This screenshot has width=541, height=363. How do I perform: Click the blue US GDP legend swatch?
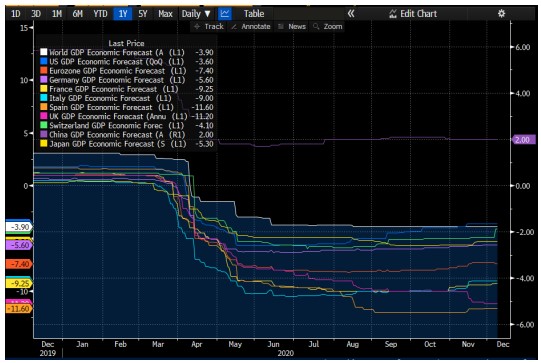point(43,61)
